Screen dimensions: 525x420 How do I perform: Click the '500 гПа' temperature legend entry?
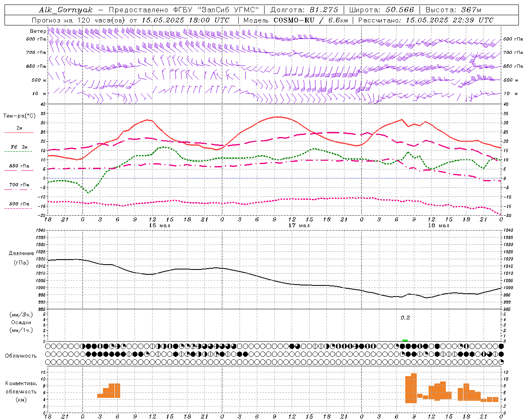pyautogui.click(x=19, y=204)
